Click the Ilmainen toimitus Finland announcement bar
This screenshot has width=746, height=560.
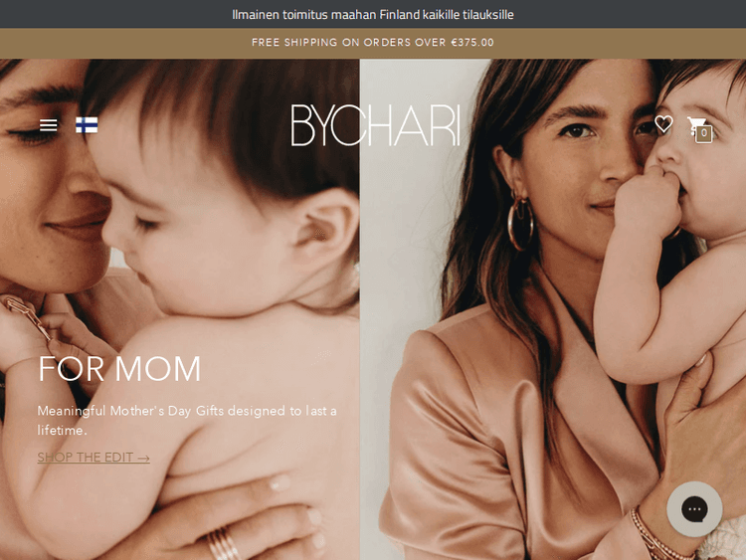tap(373, 14)
